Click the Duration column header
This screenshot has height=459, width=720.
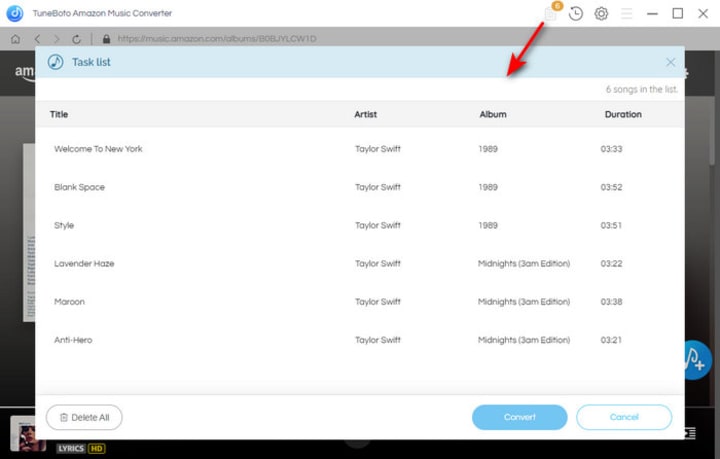point(623,114)
